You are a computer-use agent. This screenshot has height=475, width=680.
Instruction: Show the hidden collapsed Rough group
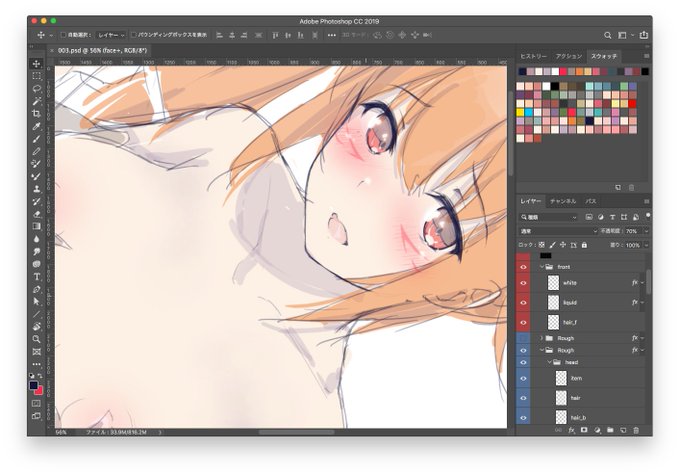point(523,338)
